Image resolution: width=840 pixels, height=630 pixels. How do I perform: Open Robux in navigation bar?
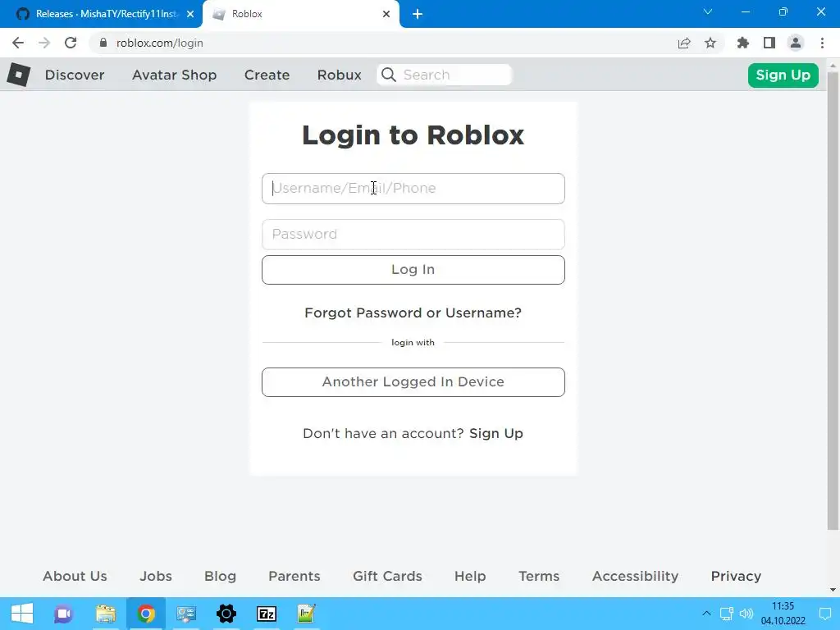click(x=339, y=75)
